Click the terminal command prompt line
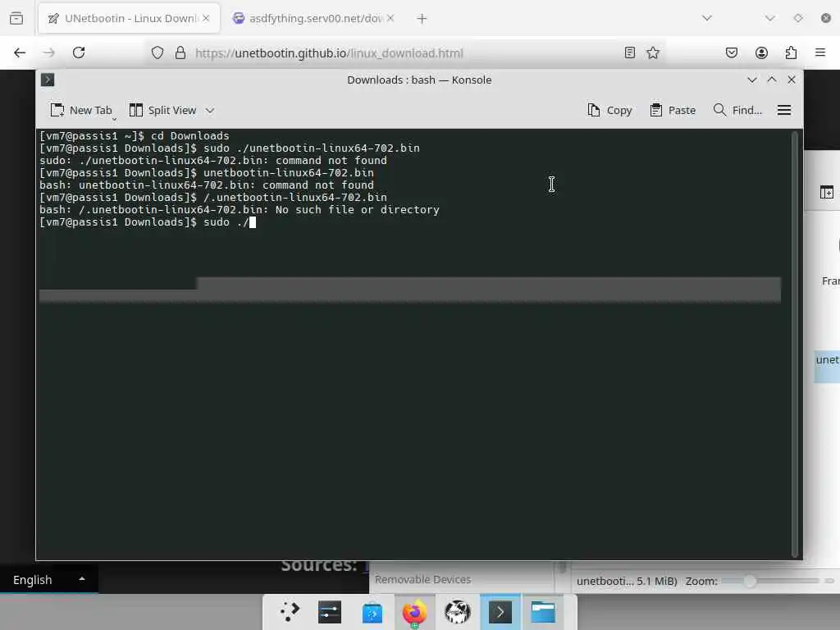This screenshot has width=840, height=630. point(148,222)
